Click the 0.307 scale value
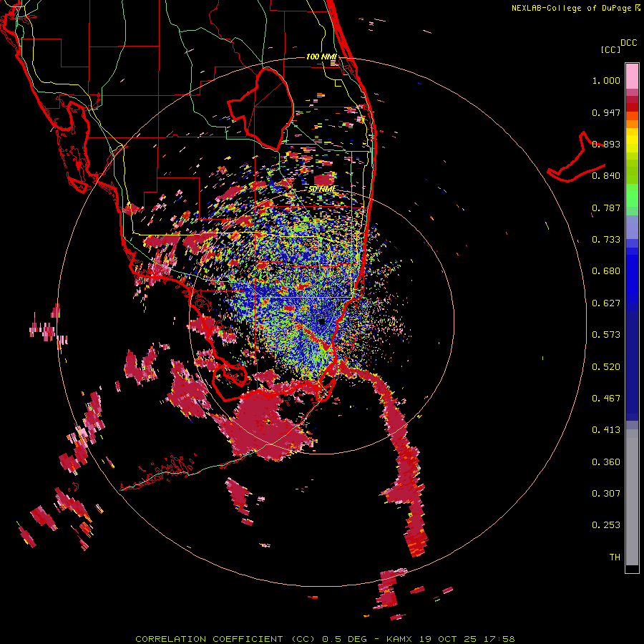This screenshot has width=644, height=644. tap(606, 494)
